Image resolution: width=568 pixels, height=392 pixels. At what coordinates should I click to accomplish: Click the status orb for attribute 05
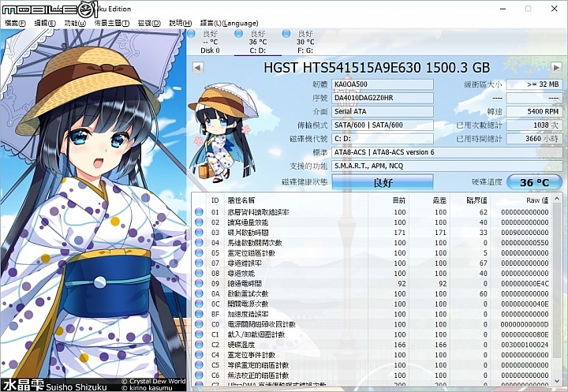pos(199,252)
